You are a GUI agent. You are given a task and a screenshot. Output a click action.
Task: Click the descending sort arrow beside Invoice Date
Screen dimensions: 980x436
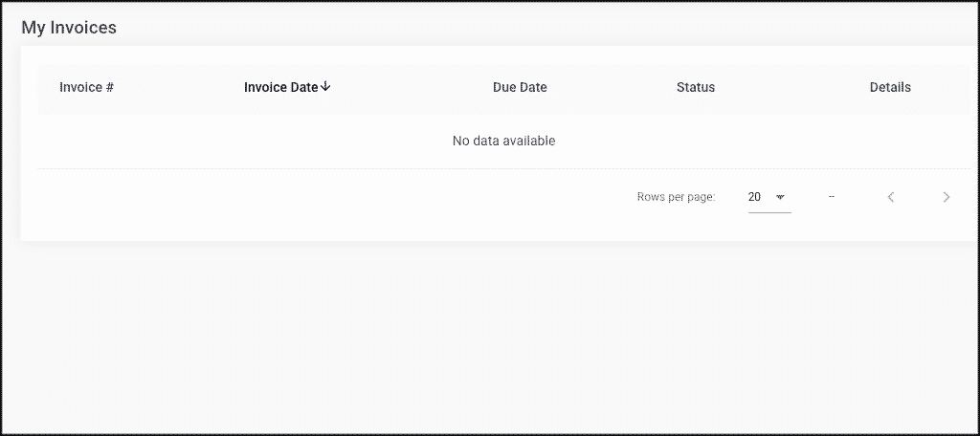click(x=325, y=87)
